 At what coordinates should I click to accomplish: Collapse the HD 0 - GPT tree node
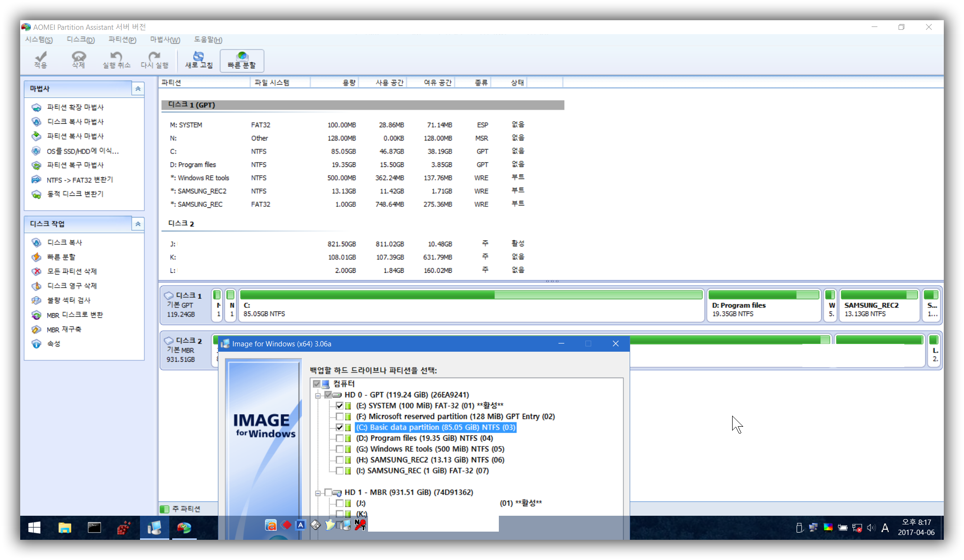pos(318,395)
